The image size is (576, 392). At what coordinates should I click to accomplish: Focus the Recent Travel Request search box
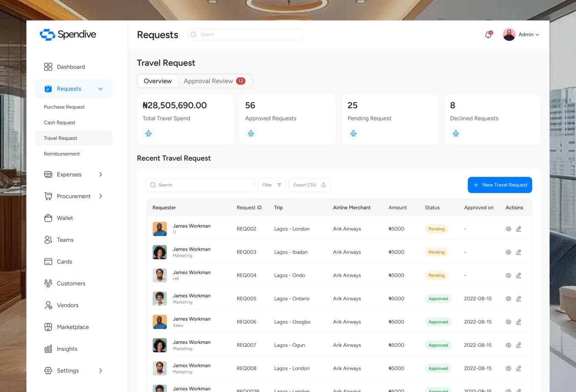pyautogui.click(x=200, y=185)
